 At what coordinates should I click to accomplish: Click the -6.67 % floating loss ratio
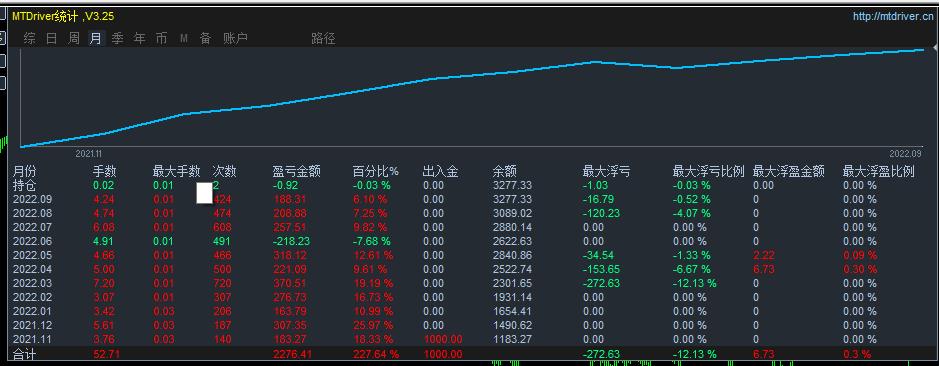[x=692, y=269]
